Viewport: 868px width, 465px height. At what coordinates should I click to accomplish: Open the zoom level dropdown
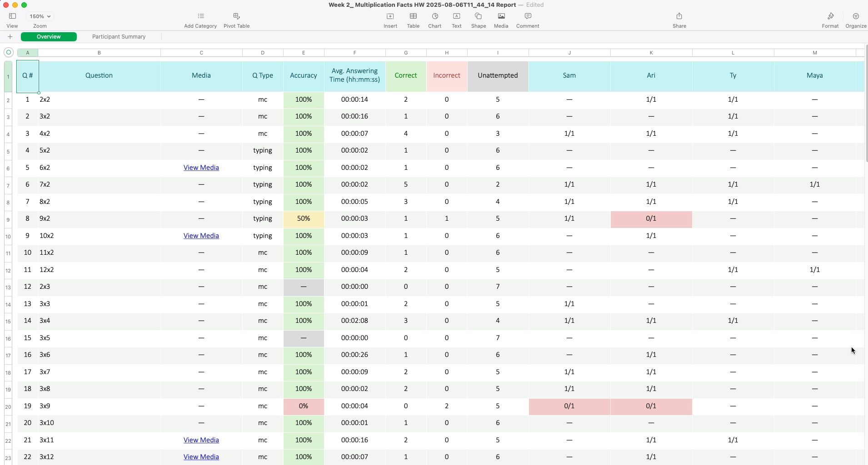[x=40, y=16]
